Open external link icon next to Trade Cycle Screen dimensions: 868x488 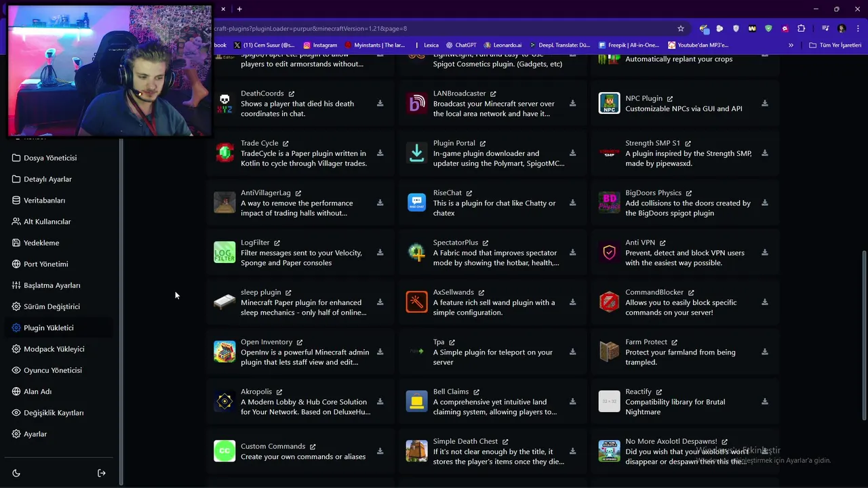[285, 144]
